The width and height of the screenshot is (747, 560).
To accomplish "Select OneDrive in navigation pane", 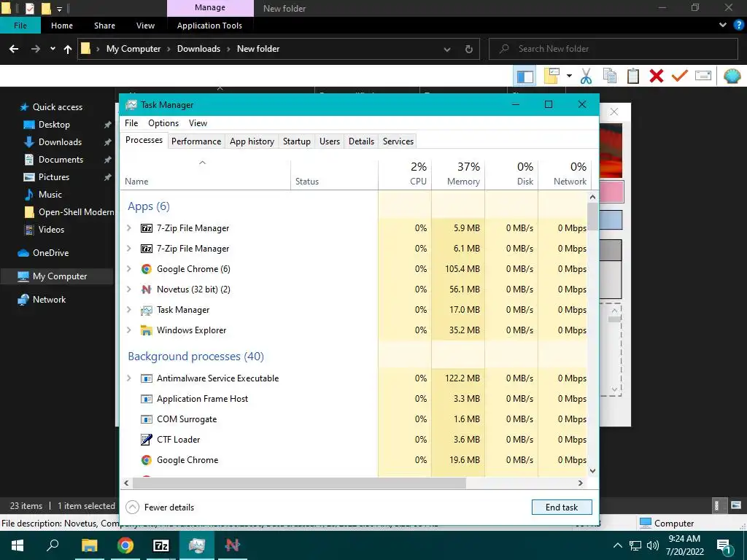I will pyautogui.click(x=50, y=253).
